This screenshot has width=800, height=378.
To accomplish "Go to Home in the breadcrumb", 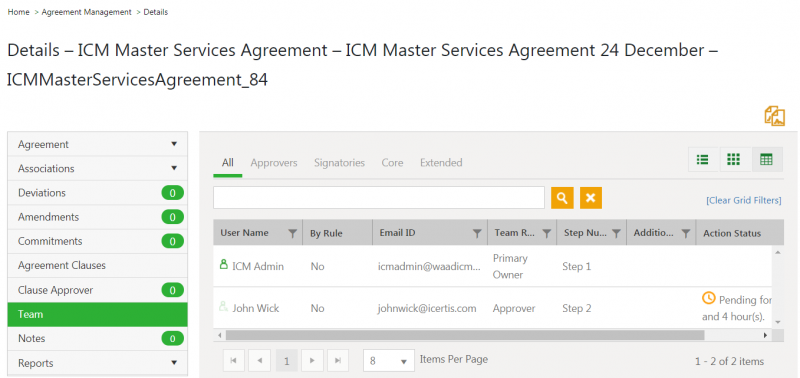I will click(18, 12).
